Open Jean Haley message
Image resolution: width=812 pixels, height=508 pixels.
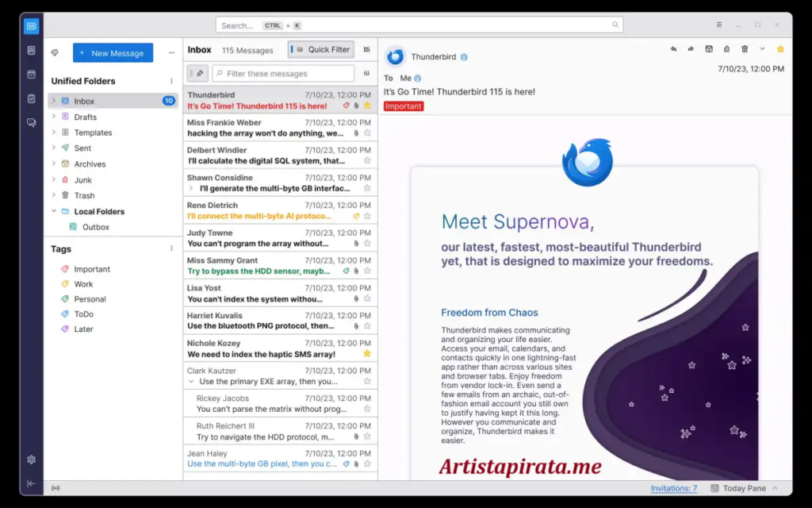pos(280,459)
